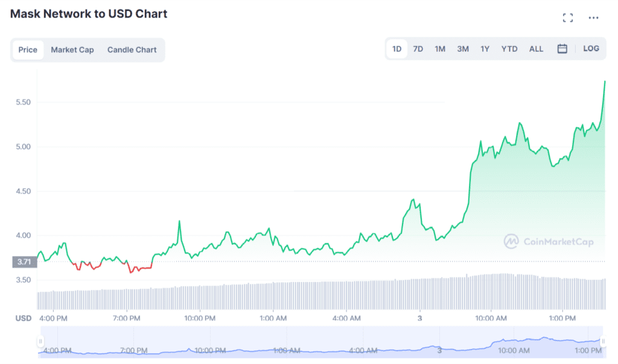Viewport: 618px width, 364px height.
Task: Click the 5.00 y-axis label
Action: click(23, 147)
